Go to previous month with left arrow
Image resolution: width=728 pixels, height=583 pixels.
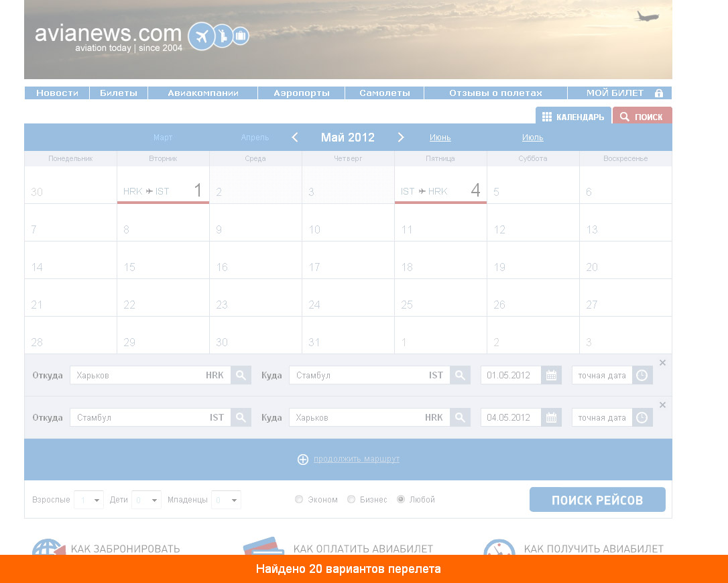pos(295,138)
